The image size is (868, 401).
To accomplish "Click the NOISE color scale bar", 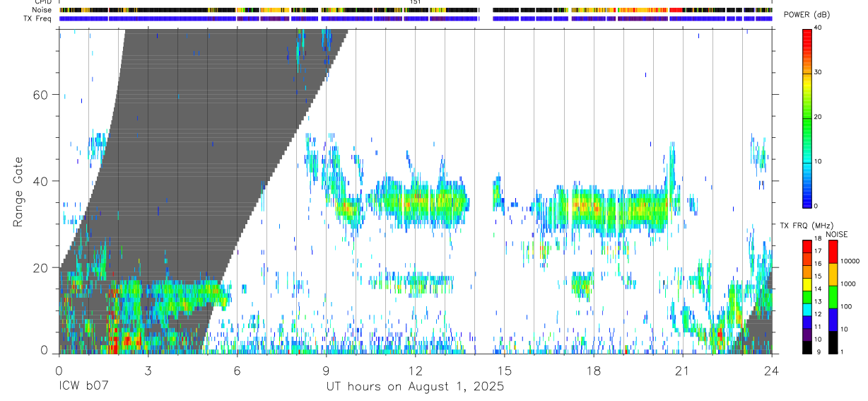I will pyautogui.click(x=833, y=297).
